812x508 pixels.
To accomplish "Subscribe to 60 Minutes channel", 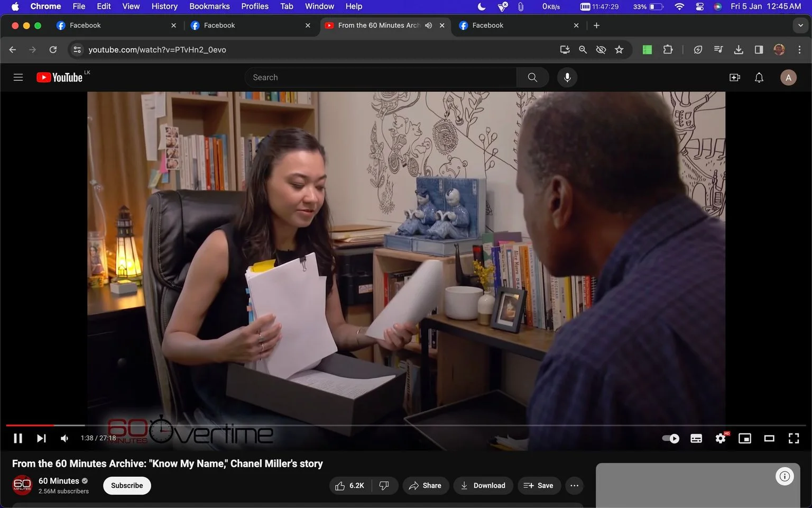I will point(127,485).
